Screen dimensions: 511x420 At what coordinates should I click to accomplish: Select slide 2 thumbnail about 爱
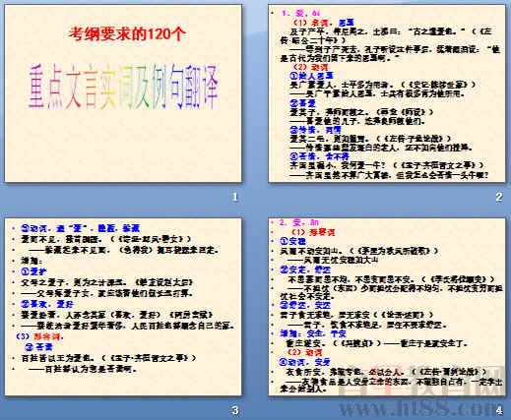pyautogui.click(x=387, y=93)
